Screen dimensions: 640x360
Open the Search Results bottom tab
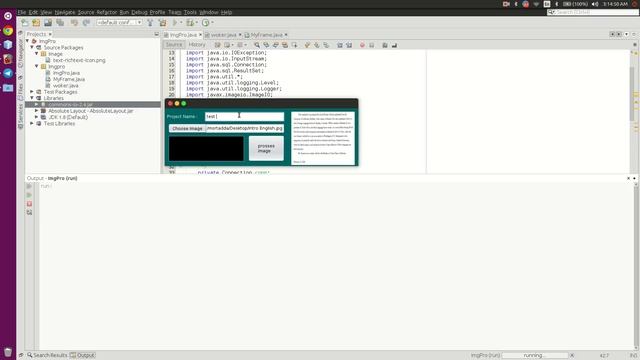pyautogui.click(x=47, y=355)
